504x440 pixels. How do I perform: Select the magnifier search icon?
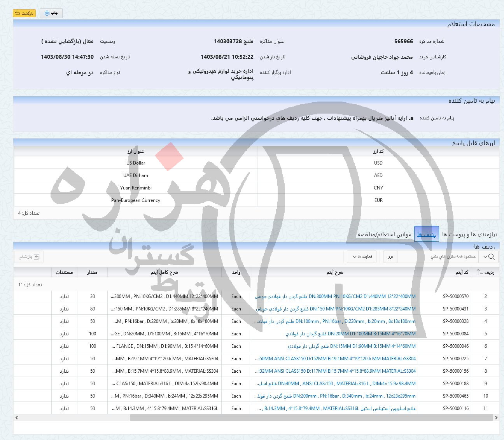[x=491, y=256]
